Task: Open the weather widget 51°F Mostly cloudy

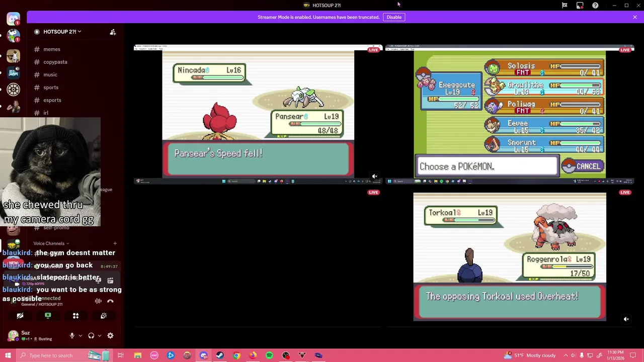Action: [530, 355]
